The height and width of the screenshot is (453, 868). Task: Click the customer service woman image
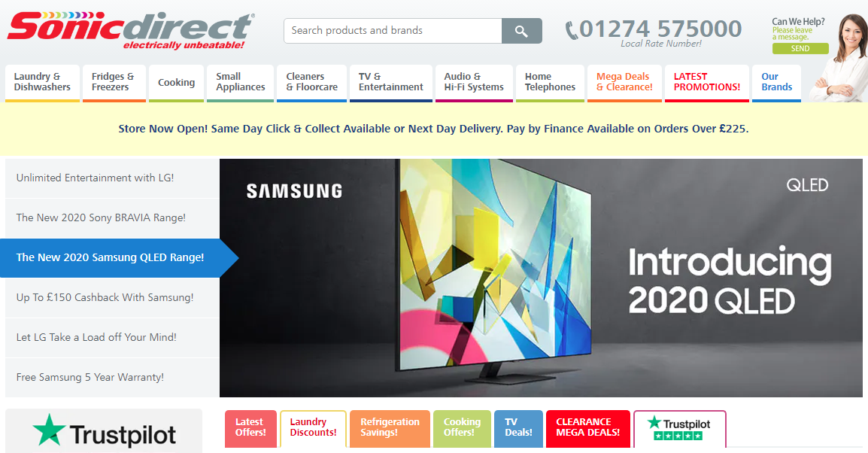[839, 58]
